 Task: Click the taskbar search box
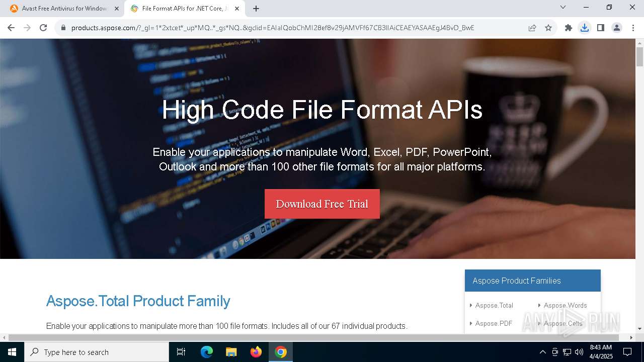click(x=97, y=352)
